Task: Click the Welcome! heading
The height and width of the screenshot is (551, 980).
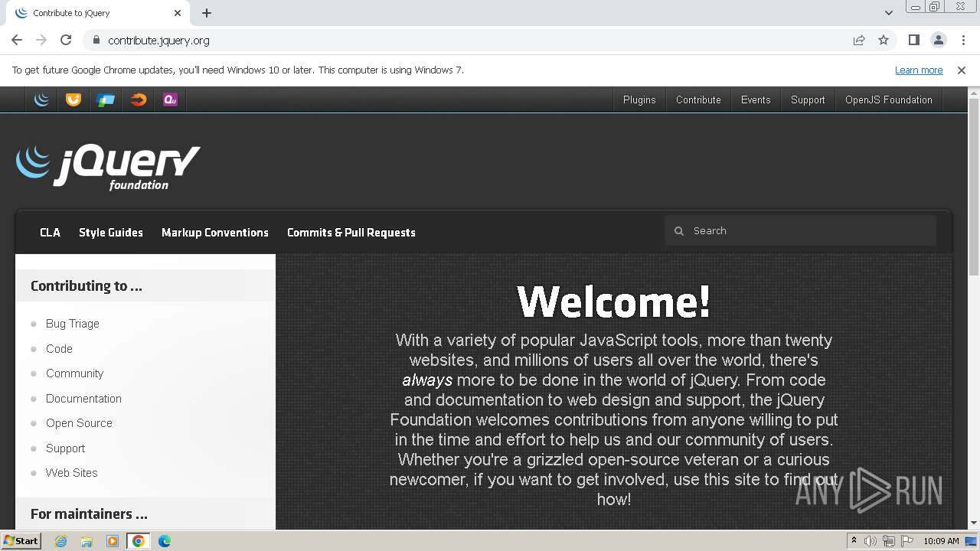Action: (x=614, y=302)
